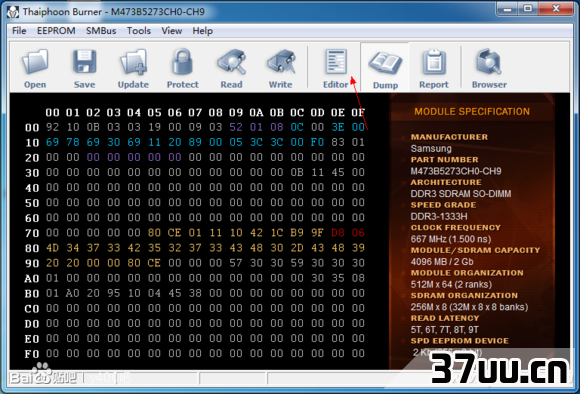Write data to the EEPROM
The height and width of the screenshot is (394, 580).
click(x=280, y=68)
